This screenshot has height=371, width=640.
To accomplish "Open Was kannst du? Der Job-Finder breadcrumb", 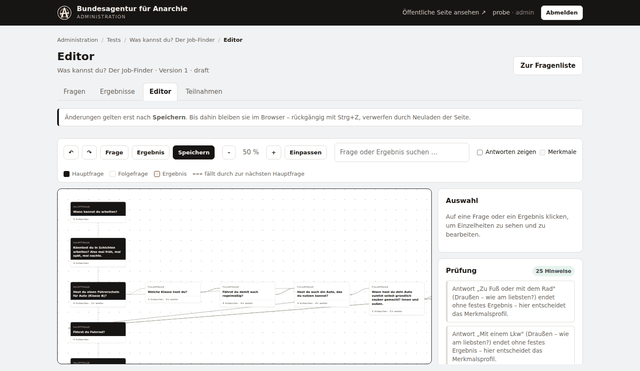I will 172,40.
